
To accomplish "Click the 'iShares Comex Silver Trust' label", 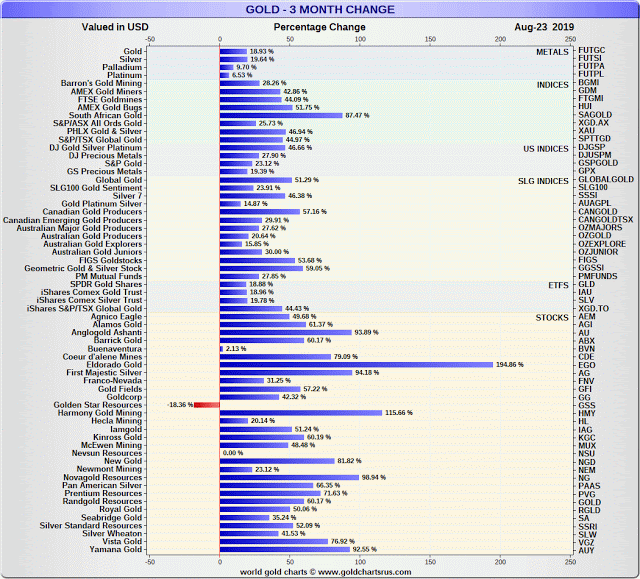I will point(89,300).
